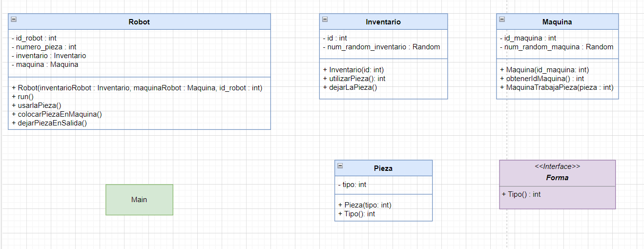Collapse the Inventario class box
This screenshot has height=249, width=644.
[x=325, y=20]
